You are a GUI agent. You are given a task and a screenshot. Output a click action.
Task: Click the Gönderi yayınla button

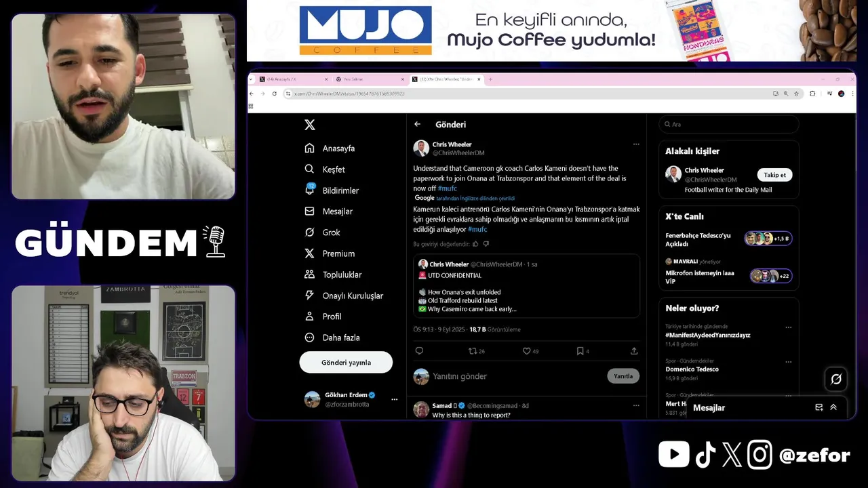click(x=346, y=363)
